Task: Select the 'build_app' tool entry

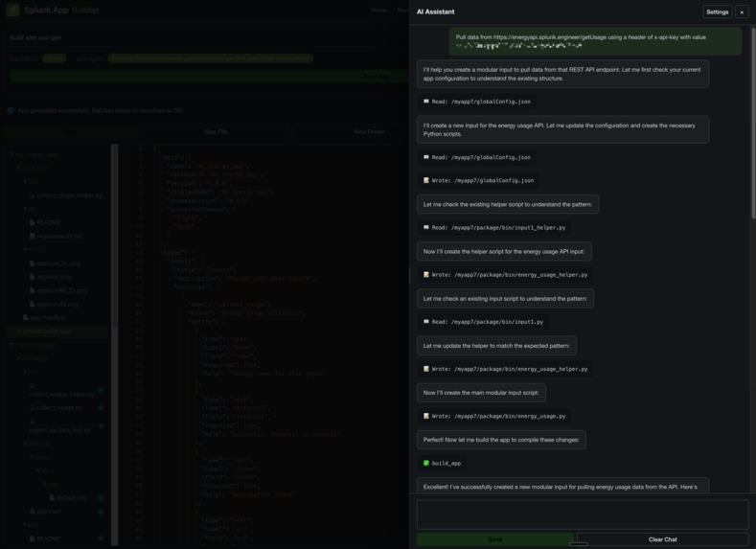Action: click(x=442, y=463)
